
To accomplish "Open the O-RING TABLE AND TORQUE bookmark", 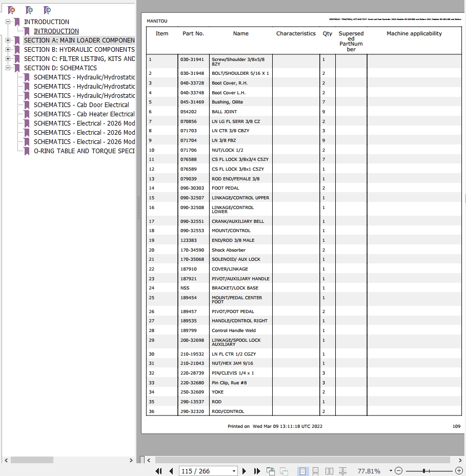I will click(84, 151).
